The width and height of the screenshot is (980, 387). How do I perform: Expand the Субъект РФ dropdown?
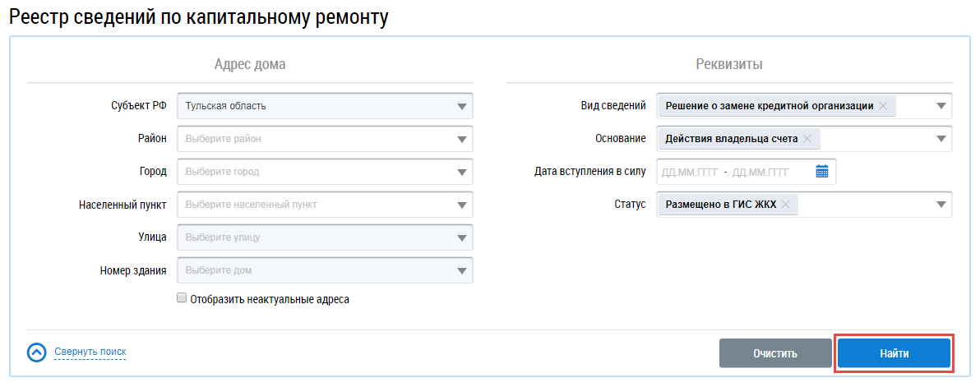461,106
